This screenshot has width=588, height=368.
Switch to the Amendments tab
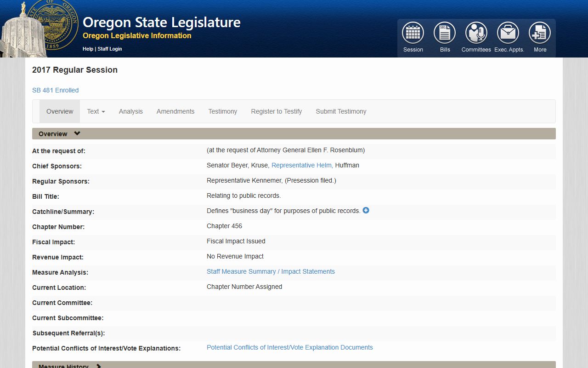(175, 111)
